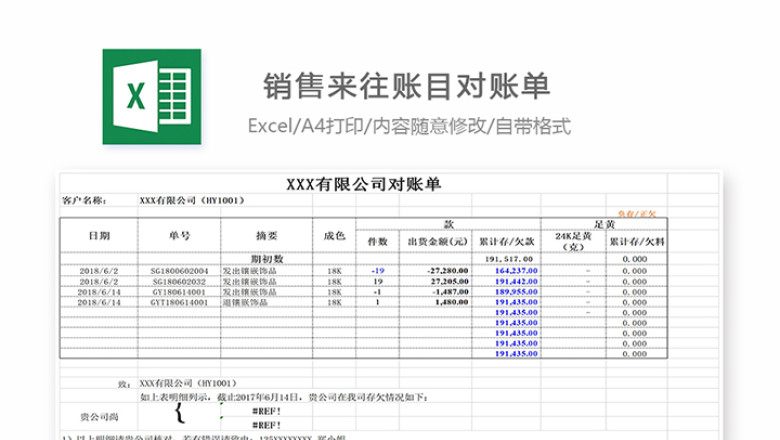Select the lower #REF! error cell
The width and height of the screenshot is (780, 440).
pyautogui.click(x=267, y=425)
